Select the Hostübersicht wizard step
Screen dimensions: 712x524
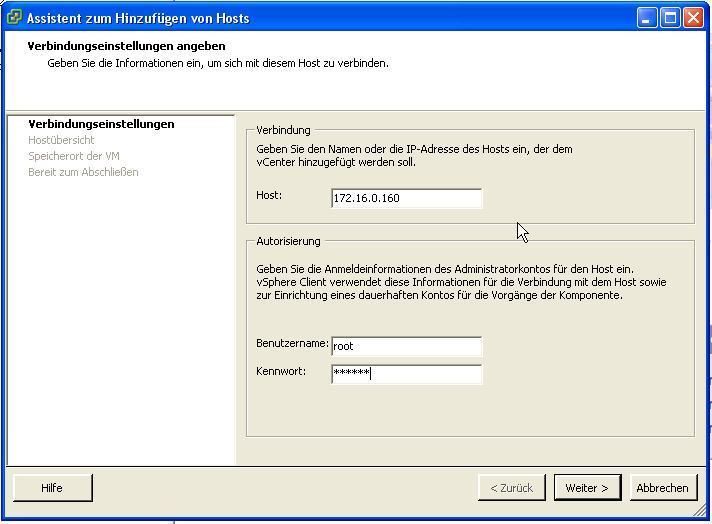(x=61, y=140)
